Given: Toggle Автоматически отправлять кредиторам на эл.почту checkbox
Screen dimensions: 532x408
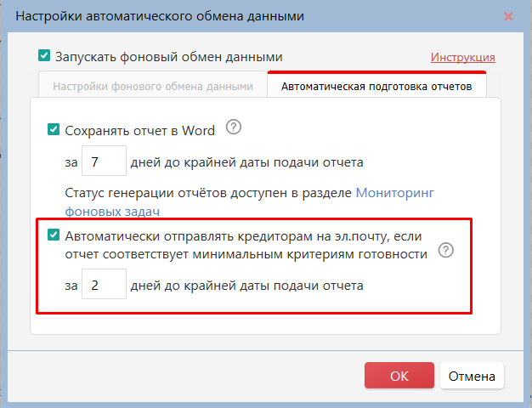Looking at the screenshot, I should (x=54, y=235).
